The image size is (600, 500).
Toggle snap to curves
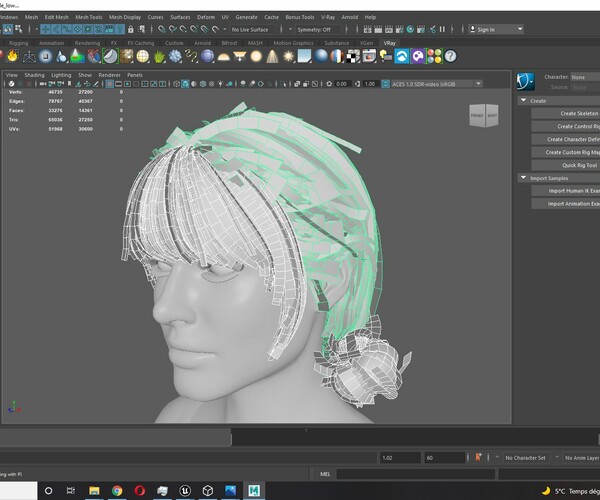click(173, 29)
